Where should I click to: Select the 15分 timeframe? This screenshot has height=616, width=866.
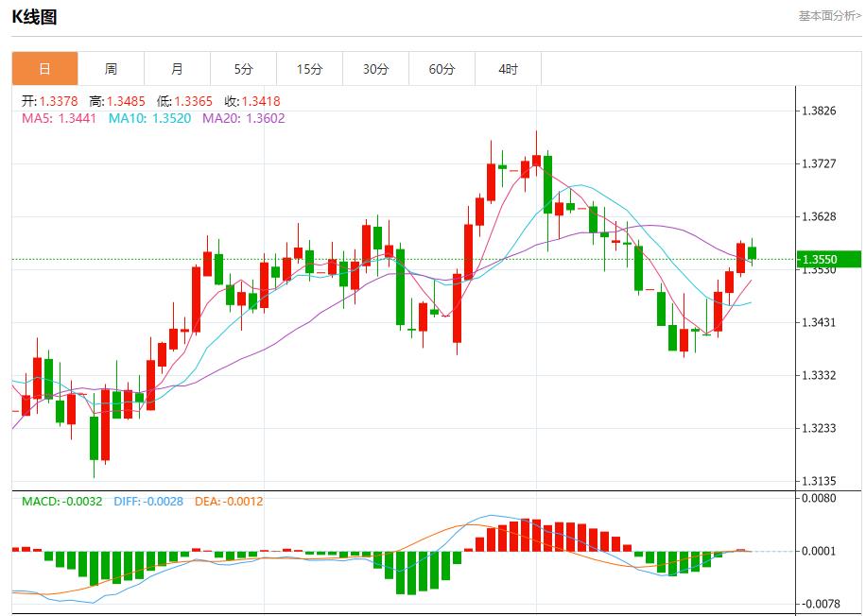coord(311,68)
